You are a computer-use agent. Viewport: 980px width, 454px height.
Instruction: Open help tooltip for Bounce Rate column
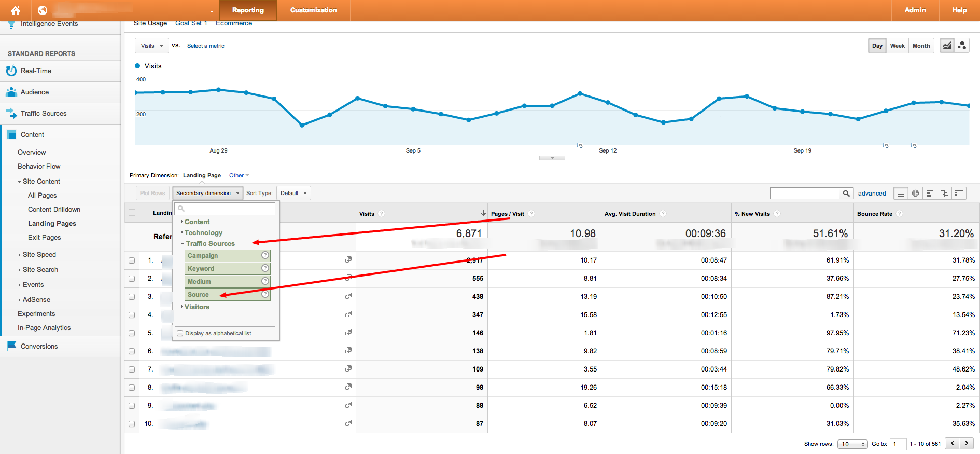pos(900,214)
